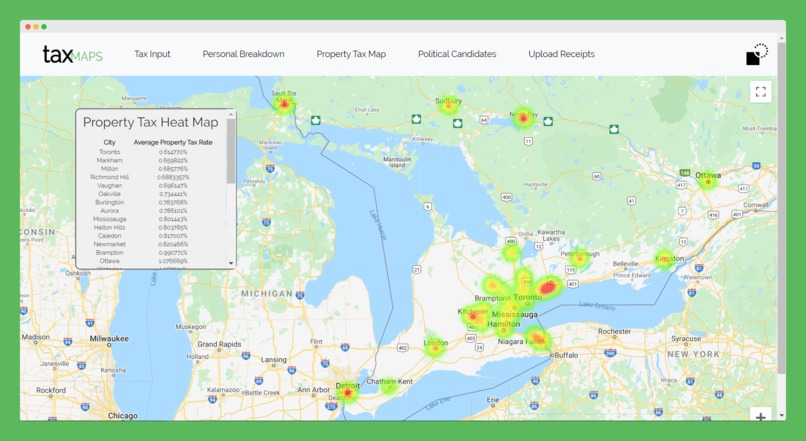The width and height of the screenshot is (806, 441).
Task: Click the profile icon in header
Action: point(757,54)
